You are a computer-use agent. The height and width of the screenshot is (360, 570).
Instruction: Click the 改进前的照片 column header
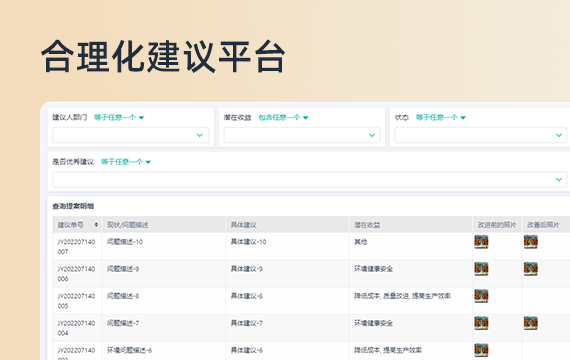point(497,225)
